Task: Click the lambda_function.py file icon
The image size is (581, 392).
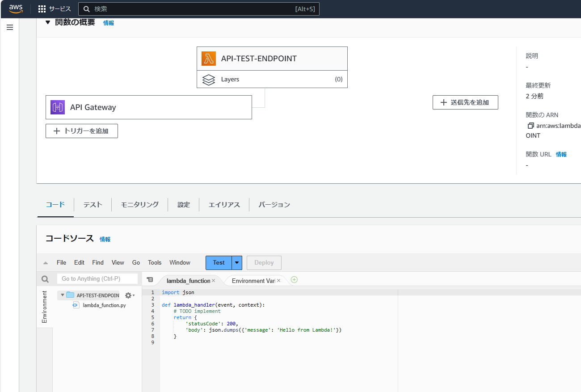Action: coord(76,305)
